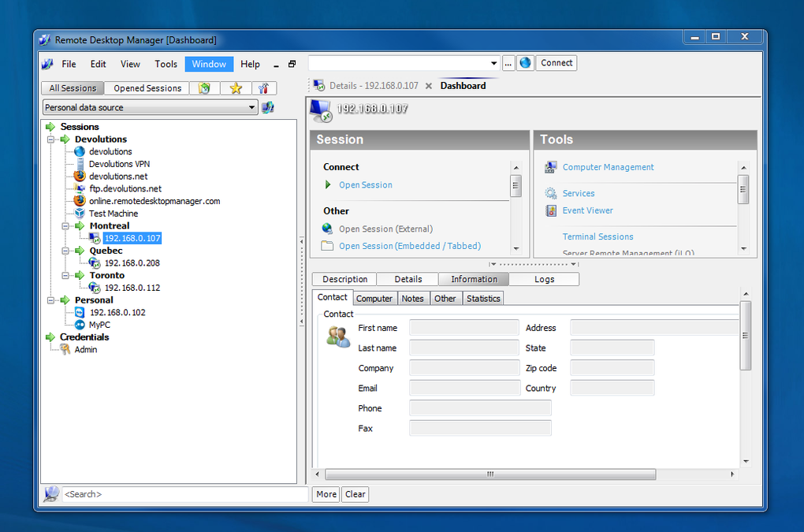Open Session via the Connect link
The image size is (804, 532).
tap(365, 184)
